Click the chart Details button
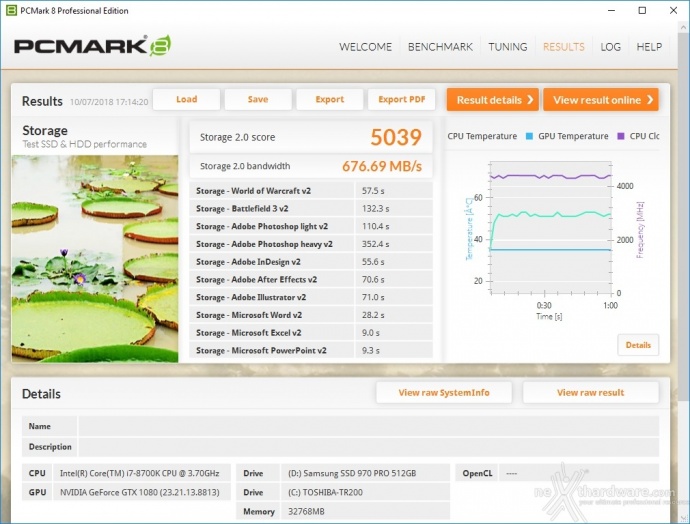The height and width of the screenshot is (524, 690). [638, 345]
